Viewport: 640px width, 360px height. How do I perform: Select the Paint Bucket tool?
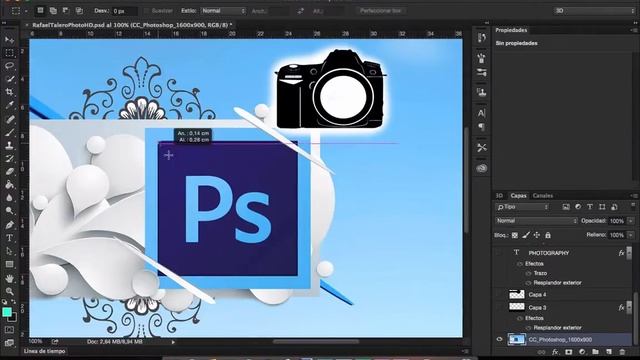(x=9, y=184)
